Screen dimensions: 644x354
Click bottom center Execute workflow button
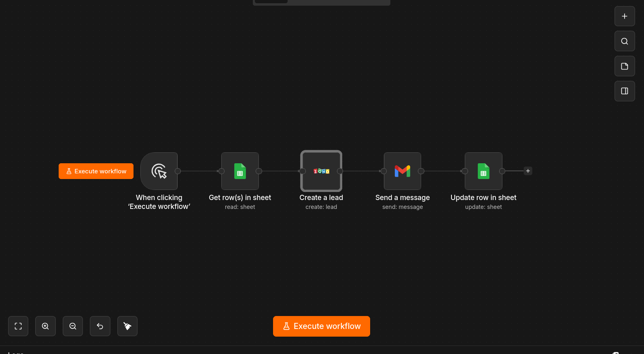coord(322,326)
